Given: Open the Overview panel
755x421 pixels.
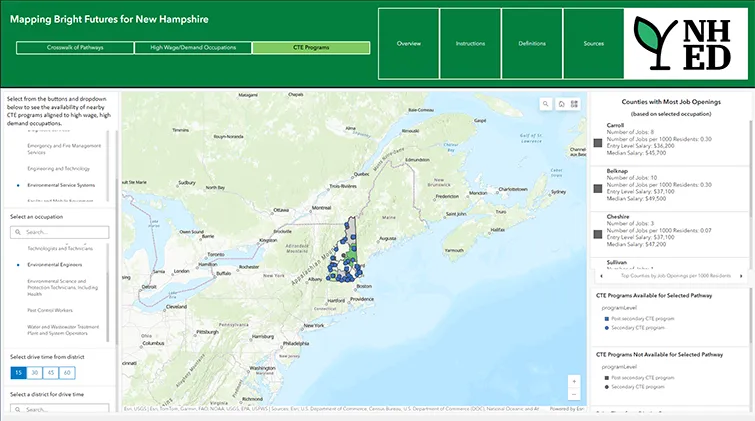Looking at the screenshot, I should point(409,43).
